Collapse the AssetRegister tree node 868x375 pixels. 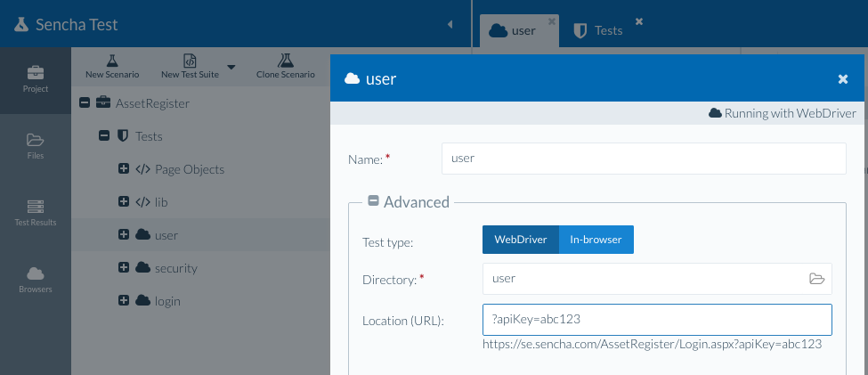(x=85, y=103)
